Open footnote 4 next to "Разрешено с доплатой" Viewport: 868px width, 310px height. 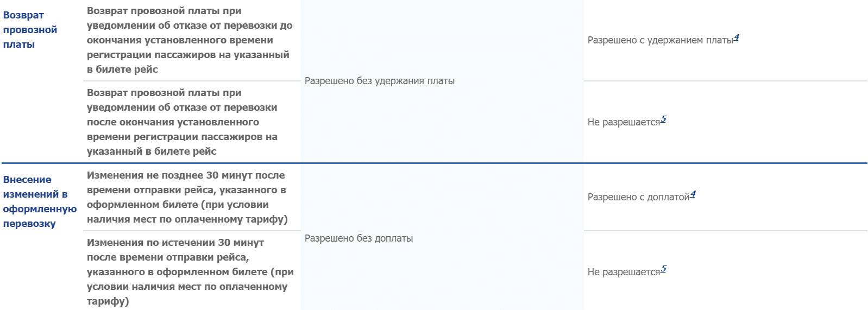693,194
